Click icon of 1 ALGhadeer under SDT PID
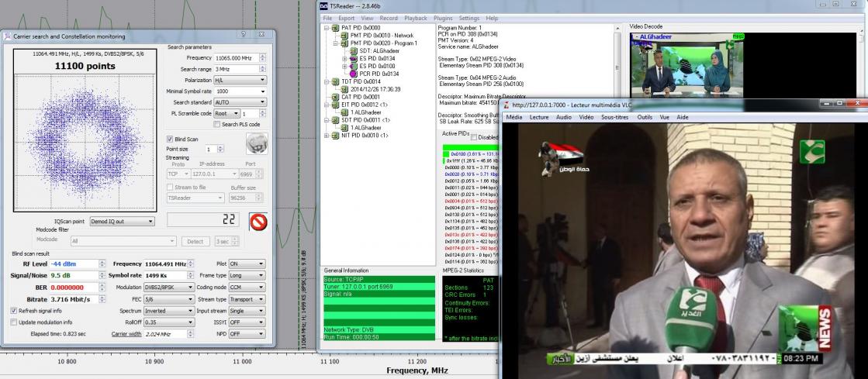868x379 pixels. [345, 128]
